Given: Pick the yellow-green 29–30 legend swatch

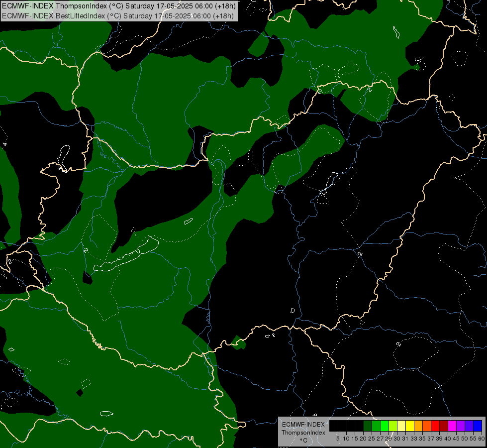Looking at the screenshot, I should [x=393, y=426].
